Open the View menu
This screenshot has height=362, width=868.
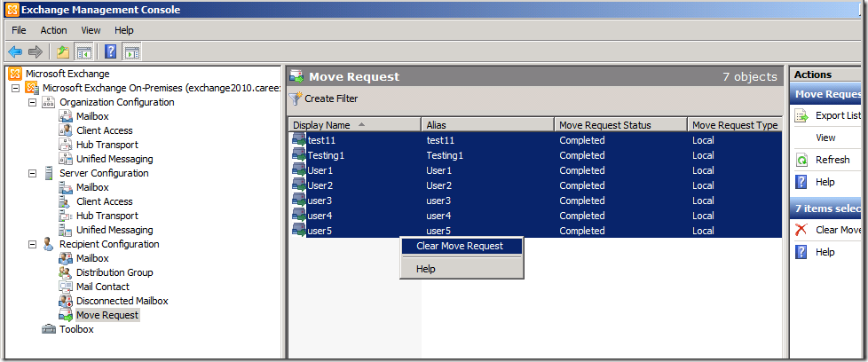pyautogui.click(x=91, y=30)
